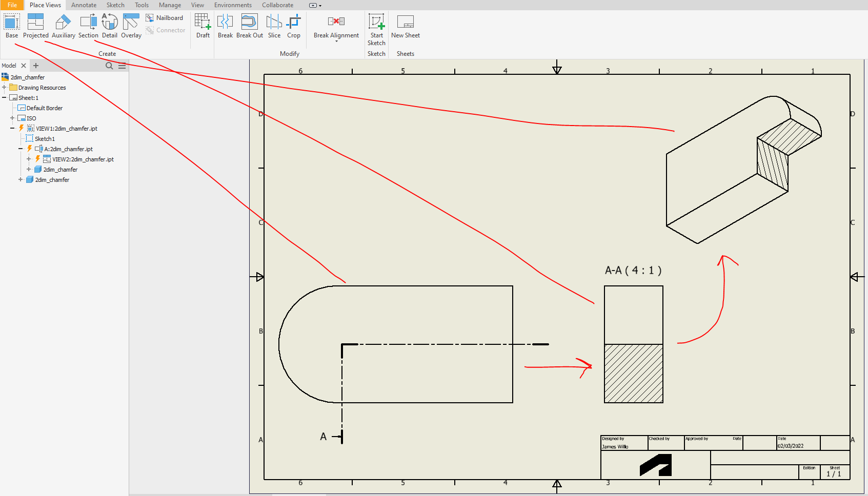
Task: Select the Draft view tool
Action: click(202, 24)
